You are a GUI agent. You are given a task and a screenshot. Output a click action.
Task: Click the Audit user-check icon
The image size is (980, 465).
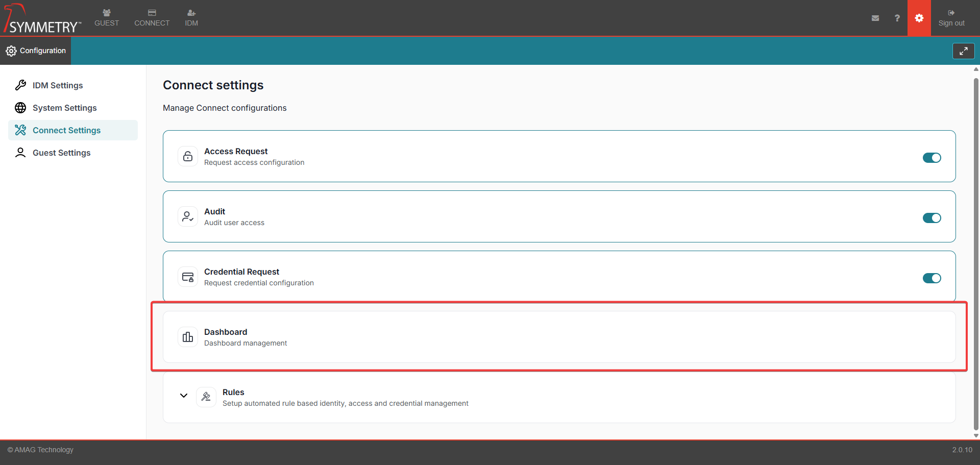[187, 216]
